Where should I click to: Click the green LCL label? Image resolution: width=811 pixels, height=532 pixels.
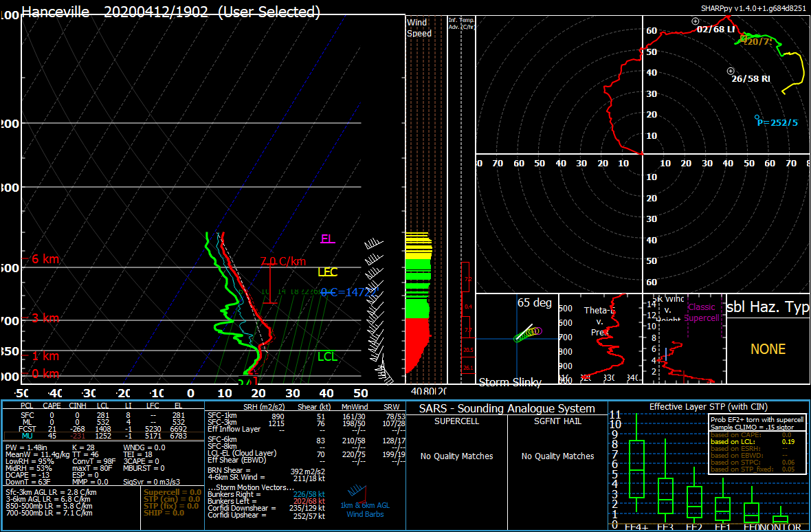[327, 357]
